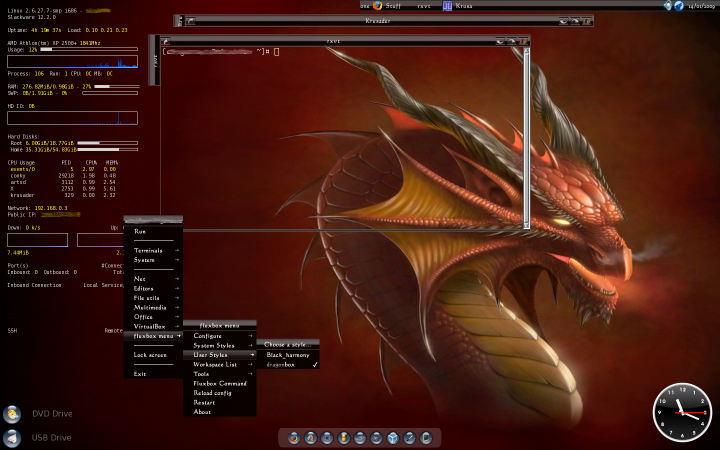Expand the Editors submenu

coord(153,288)
